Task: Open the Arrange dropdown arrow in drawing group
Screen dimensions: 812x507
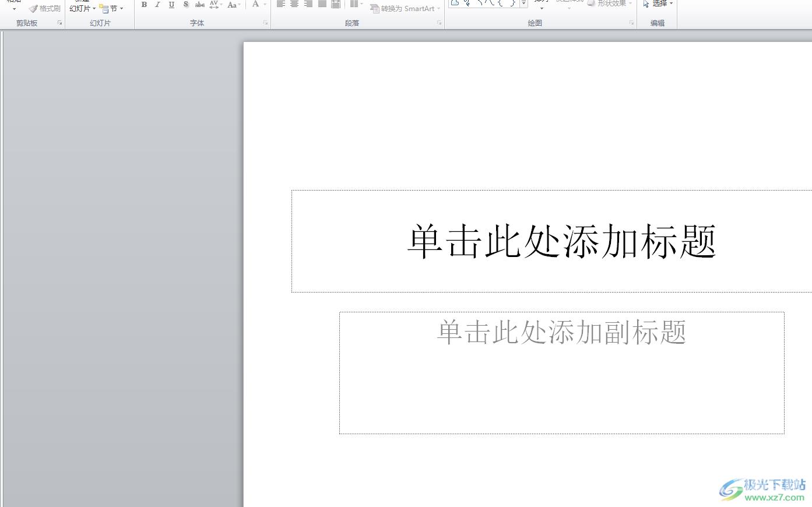Action: click(x=542, y=9)
